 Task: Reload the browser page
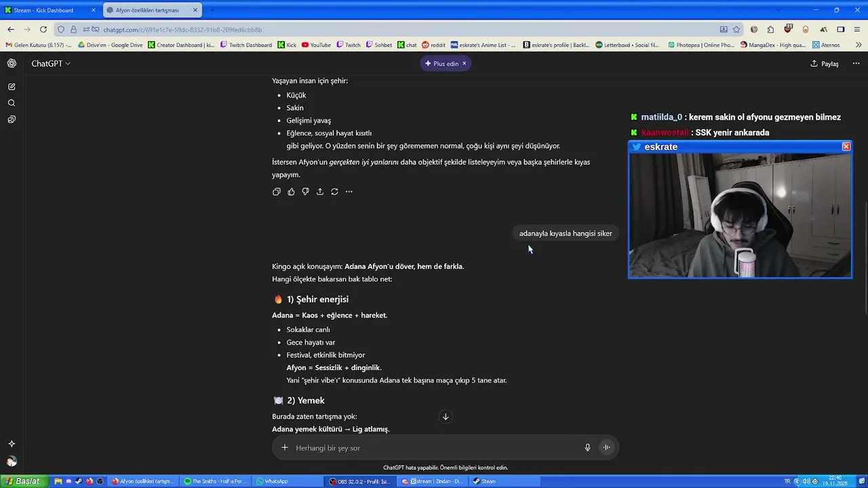43,29
